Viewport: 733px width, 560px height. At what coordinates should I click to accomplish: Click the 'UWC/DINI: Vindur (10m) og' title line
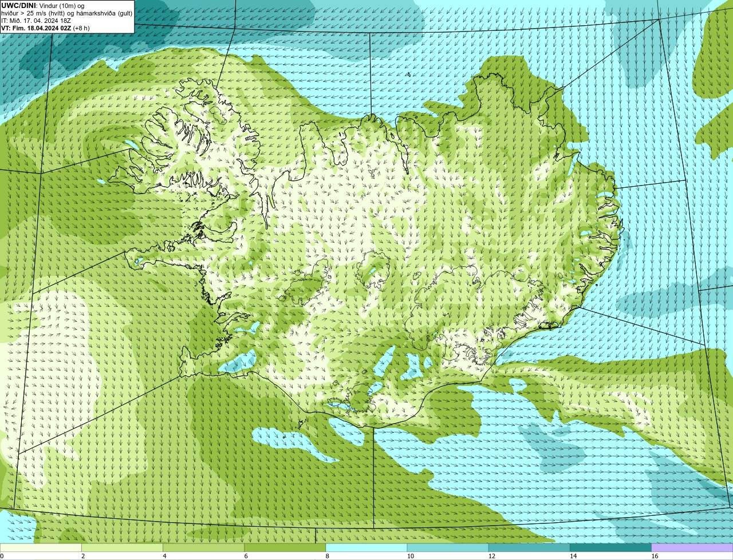coord(43,5)
